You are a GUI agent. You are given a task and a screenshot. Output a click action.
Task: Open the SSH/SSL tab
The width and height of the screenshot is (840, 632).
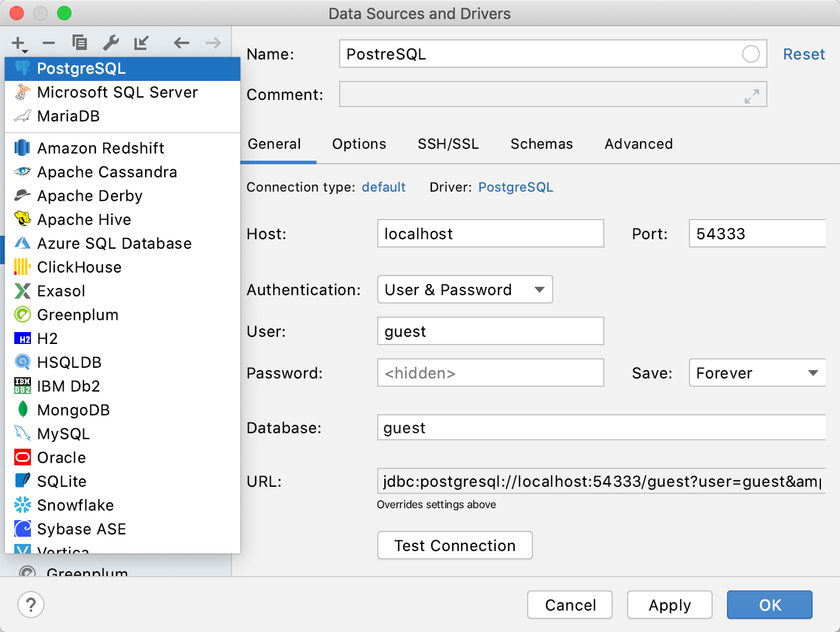point(448,144)
